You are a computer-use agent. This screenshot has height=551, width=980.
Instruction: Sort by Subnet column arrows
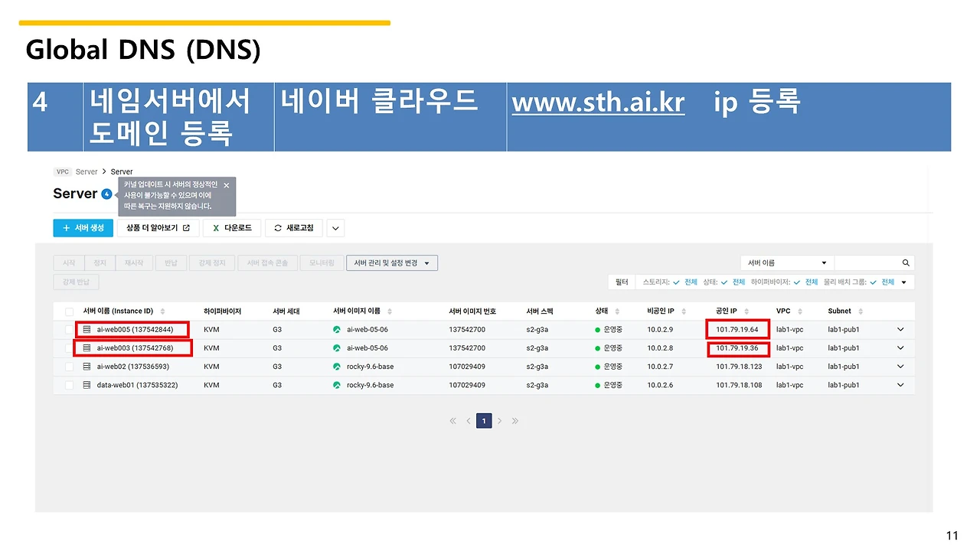[x=861, y=311]
